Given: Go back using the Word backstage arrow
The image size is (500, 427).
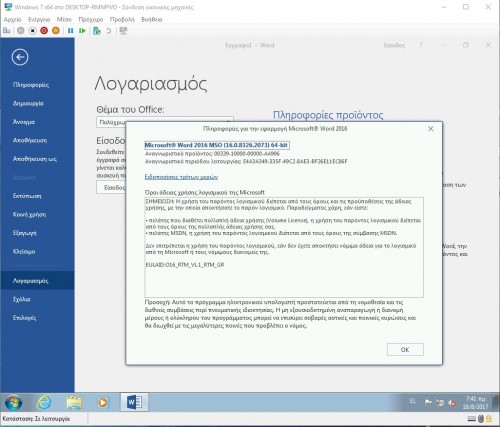Looking at the screenshot, I should [20, 57].
